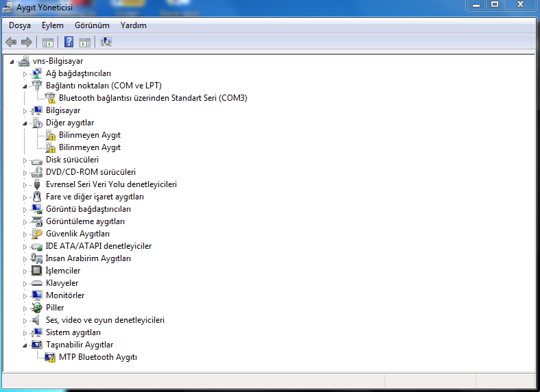
Task: Click the Piller battery icon
Action: [36, 308]
